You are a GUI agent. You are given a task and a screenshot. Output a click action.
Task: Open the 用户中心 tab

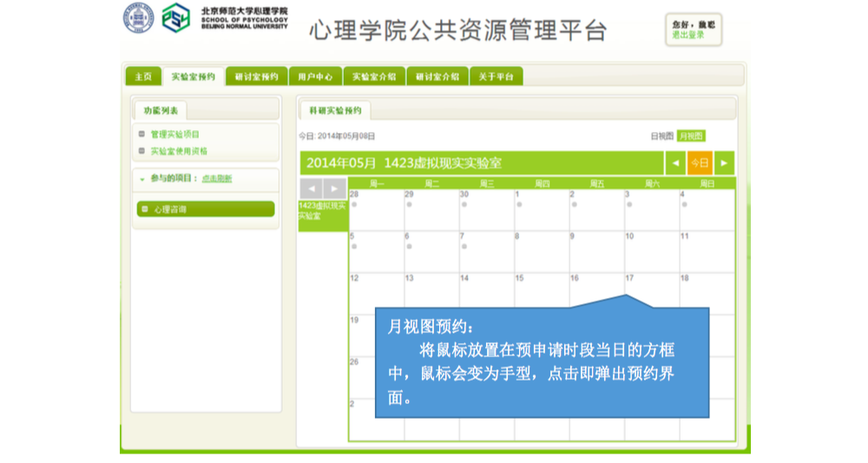tap(314, 76)
